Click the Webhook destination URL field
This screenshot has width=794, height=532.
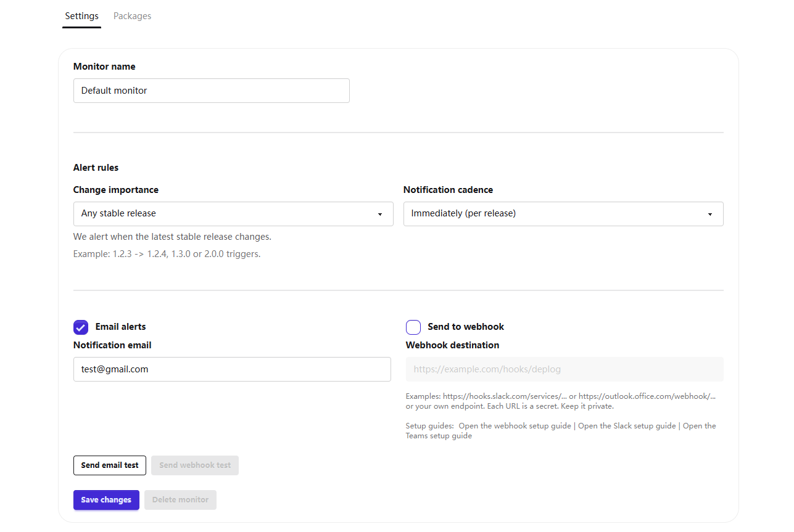click(564, 369)
